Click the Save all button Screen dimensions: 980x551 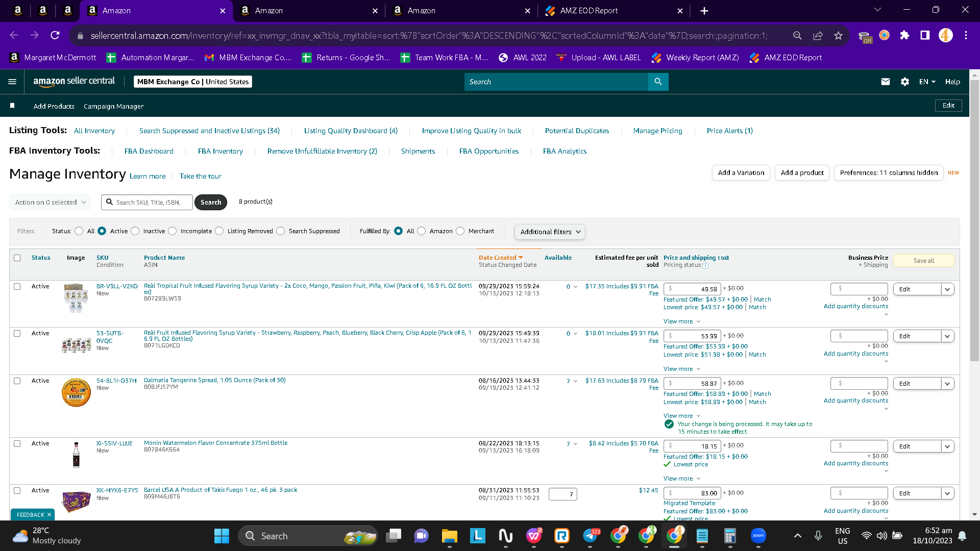924,261
